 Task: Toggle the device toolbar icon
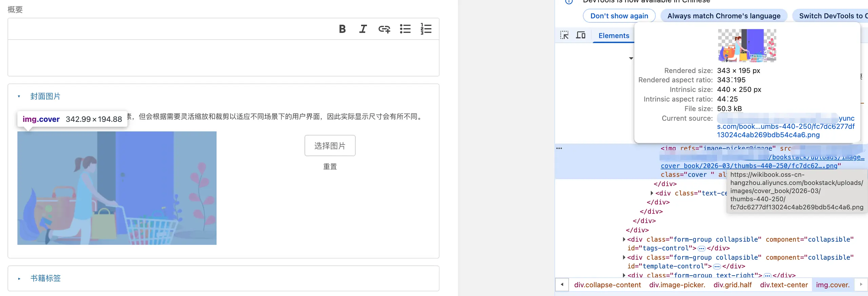580,35
